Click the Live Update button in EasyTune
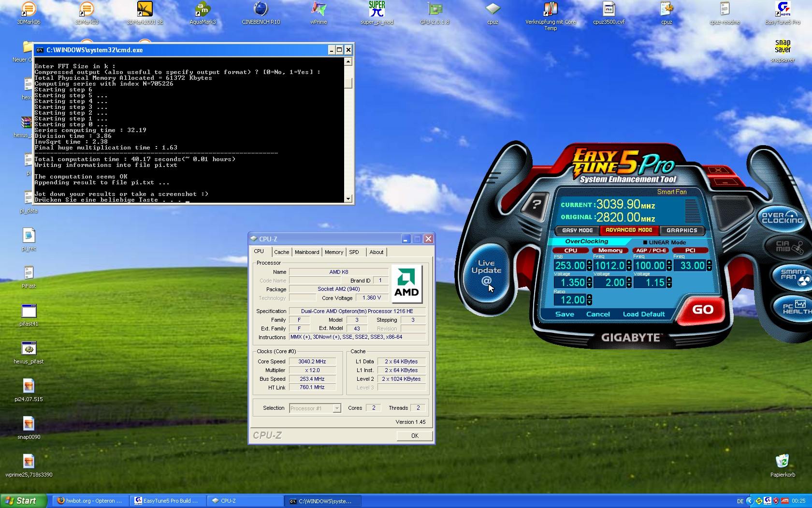This screenshot has width=812, height=508. click(x=486, y=273)
